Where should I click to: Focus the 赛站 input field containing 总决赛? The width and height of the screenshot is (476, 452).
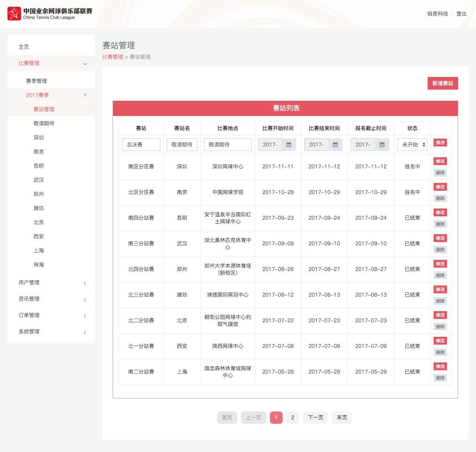[141, 145]
